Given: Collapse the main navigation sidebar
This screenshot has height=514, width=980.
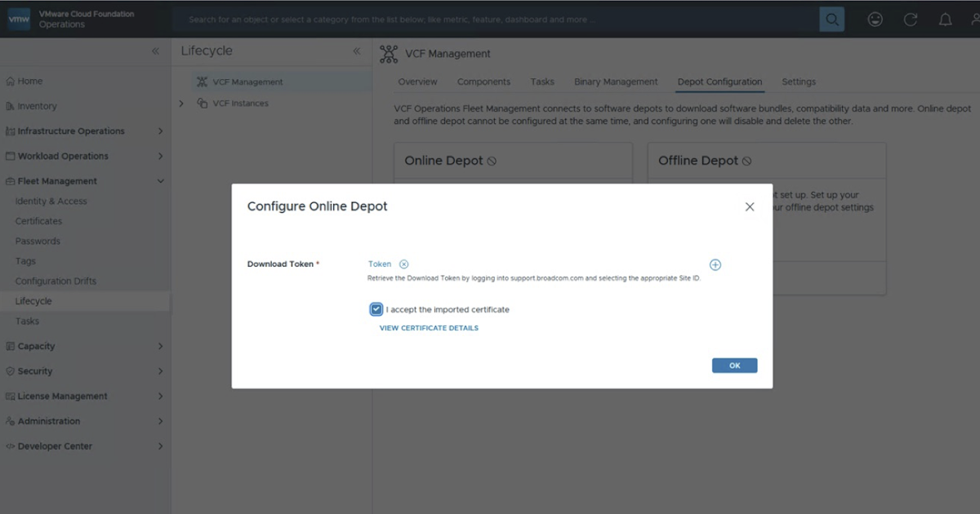Looking at the screenshot, I should [155, 51].
